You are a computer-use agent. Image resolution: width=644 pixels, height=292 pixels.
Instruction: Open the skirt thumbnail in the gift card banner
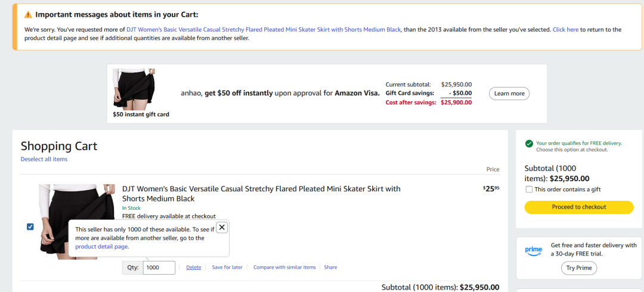[x=134, y=88]
